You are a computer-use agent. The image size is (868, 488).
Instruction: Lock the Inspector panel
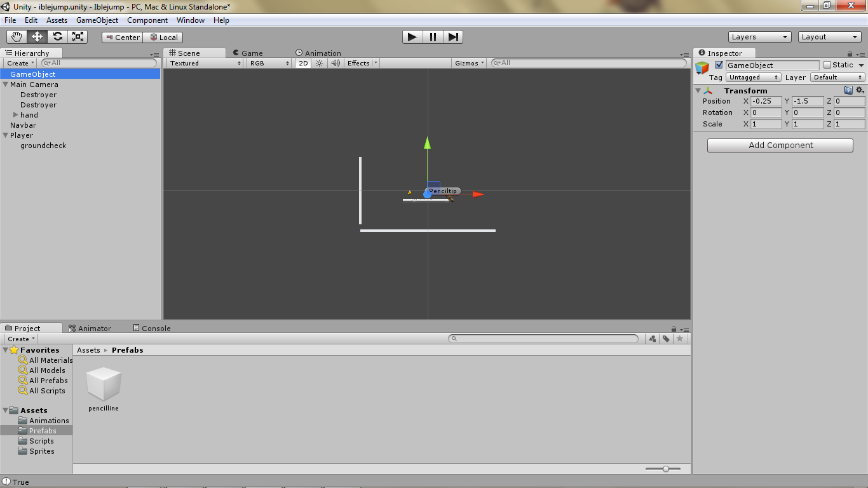(850, 54)
